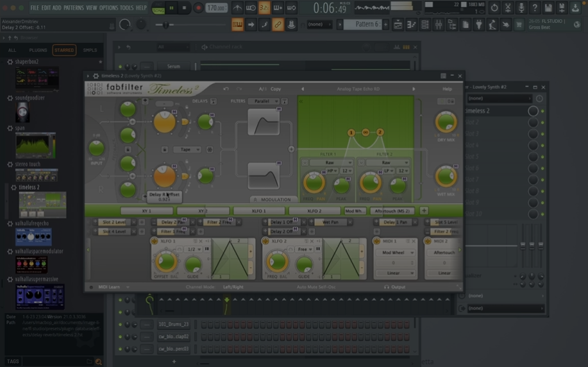Adjust the Delay 1 Pan modulation slider
Screen dimensions: 588x367
[x=396, y=222]
